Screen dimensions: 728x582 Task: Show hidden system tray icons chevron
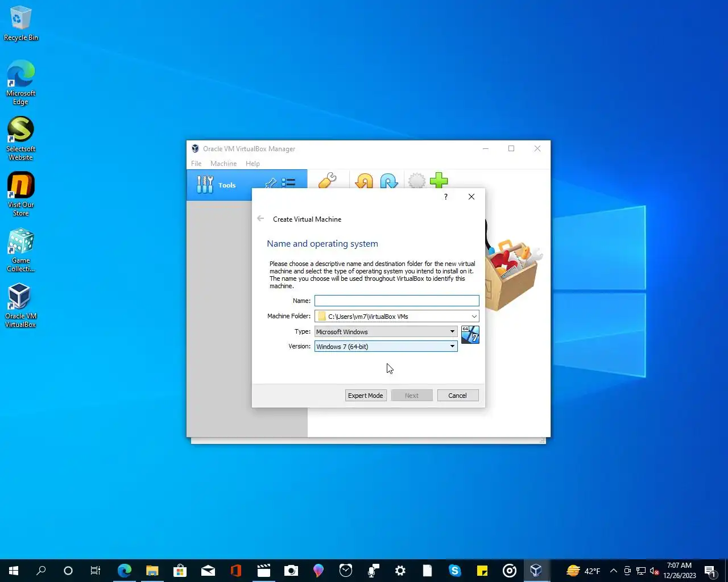click(x=613, y=571)
